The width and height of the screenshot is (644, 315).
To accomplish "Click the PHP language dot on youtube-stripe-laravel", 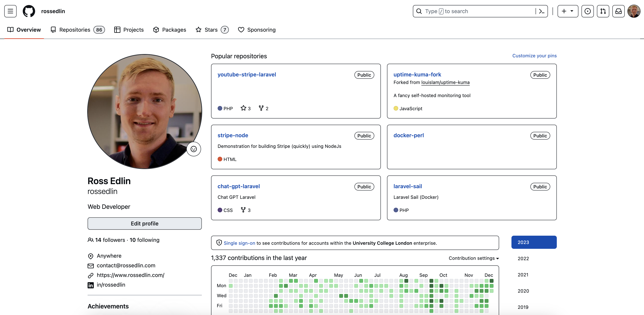I will pos(220,108).
